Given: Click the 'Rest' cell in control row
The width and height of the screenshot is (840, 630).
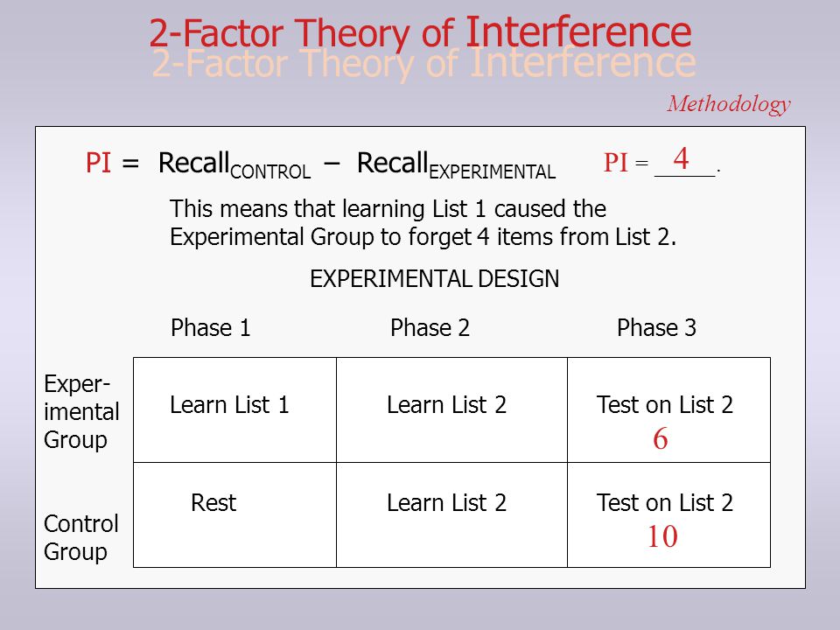Looking at the screenshot, I should tap(213, 503).
